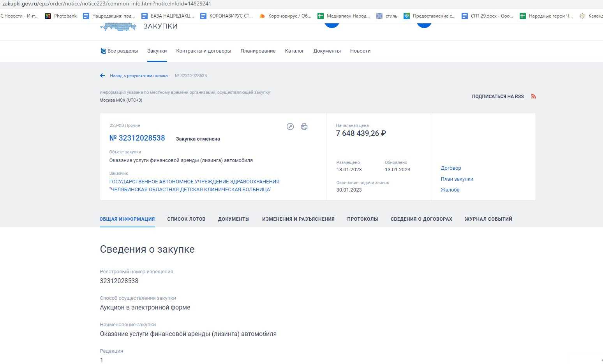This screenshot has width=603, height=364.
Task: Switch to the 'ОБЩАЯ ИНФОРМАЦИЯ' tab
Action: [x=127, y=219]
